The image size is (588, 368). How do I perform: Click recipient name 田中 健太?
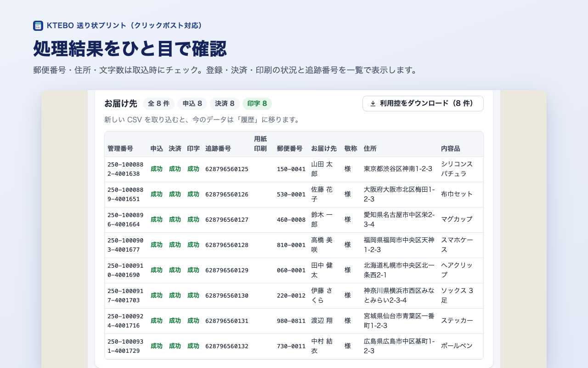322,270
